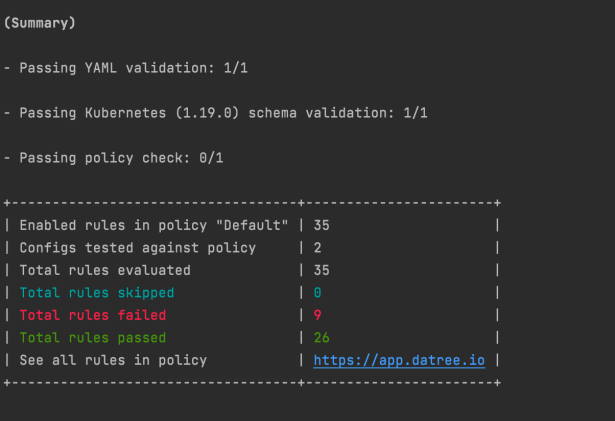Click the "Enabled rules in policy" label
This screenshot has height=421, width=615.
click(x=154, y=225)
